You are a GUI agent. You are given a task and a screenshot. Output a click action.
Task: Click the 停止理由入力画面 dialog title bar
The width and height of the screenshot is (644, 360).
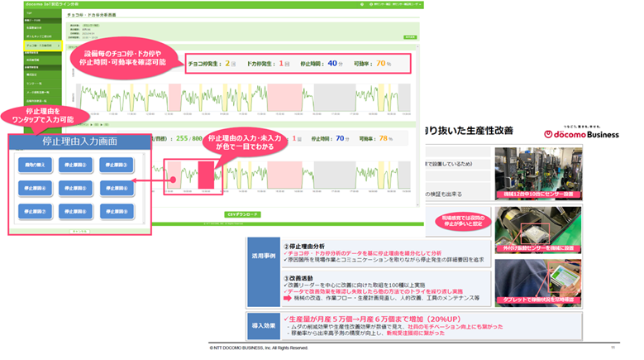[x=75, y=142]
